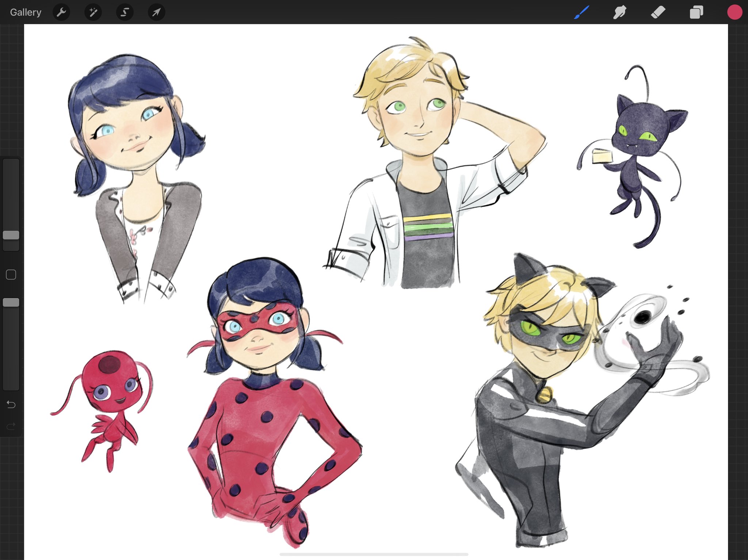This screenshot has width=748, height=560.
Task: Activate the Transform arrow tool
Action: pos(156,12)
